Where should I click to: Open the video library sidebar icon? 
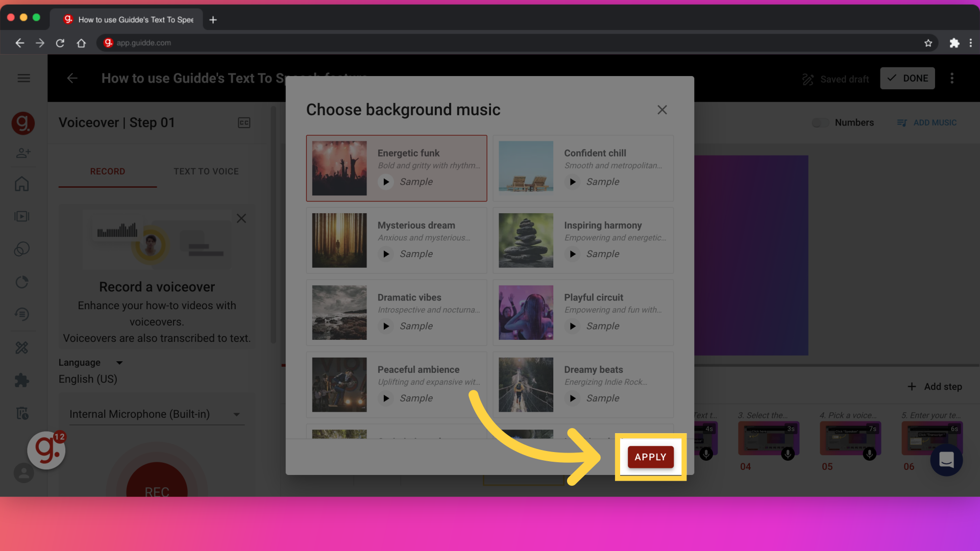(21, 216)
